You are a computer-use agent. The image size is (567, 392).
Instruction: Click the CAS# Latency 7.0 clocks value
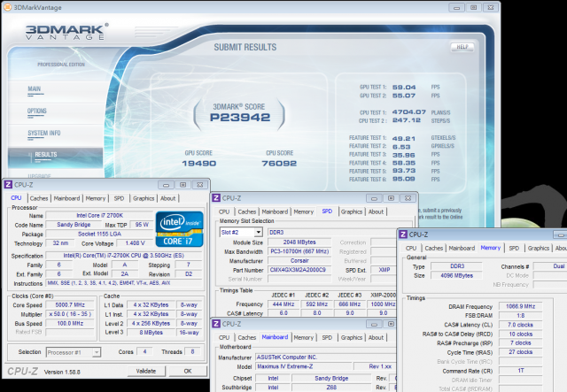pos(520,325)
